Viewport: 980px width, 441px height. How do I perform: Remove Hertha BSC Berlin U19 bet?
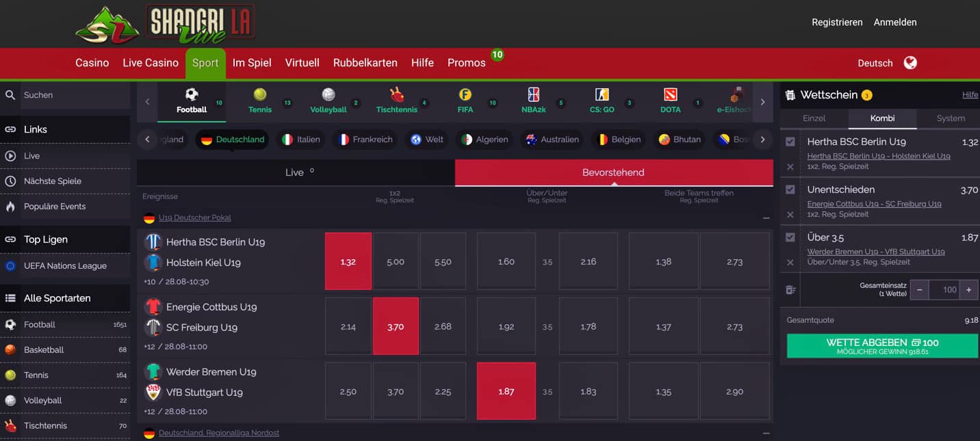(790, 167)
